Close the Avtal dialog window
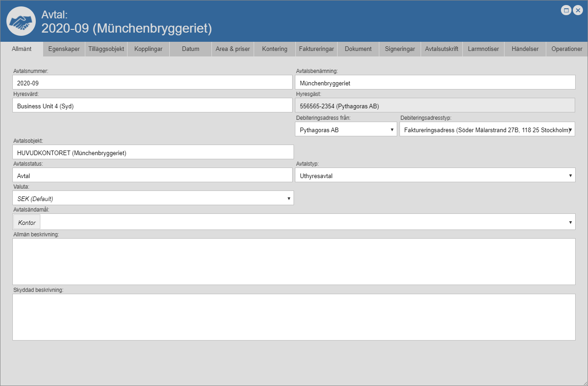The height and width of the screenshot is (386, 588). pos(577,11)
